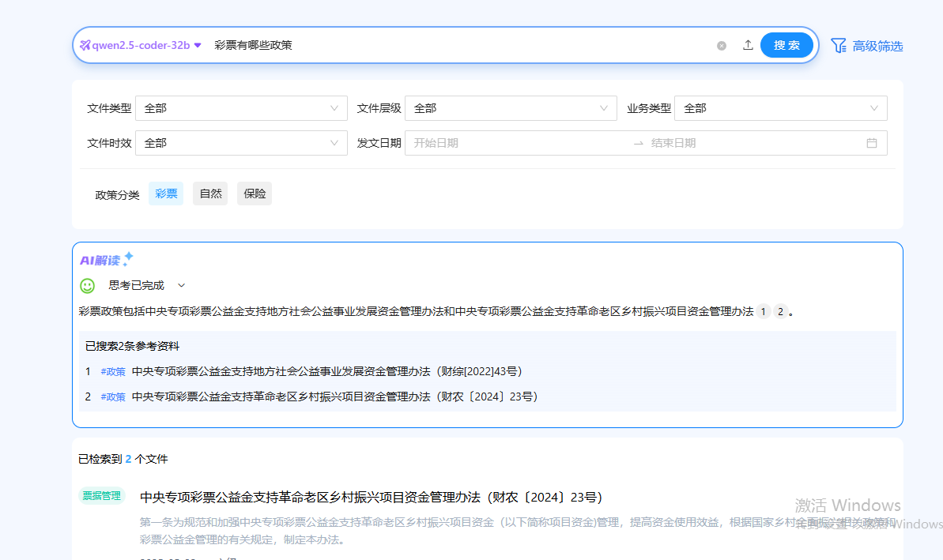Expand the 业务类型 dropdown
Image resolution: width=943 pixels, height=560 pixels.
point(781,108)
